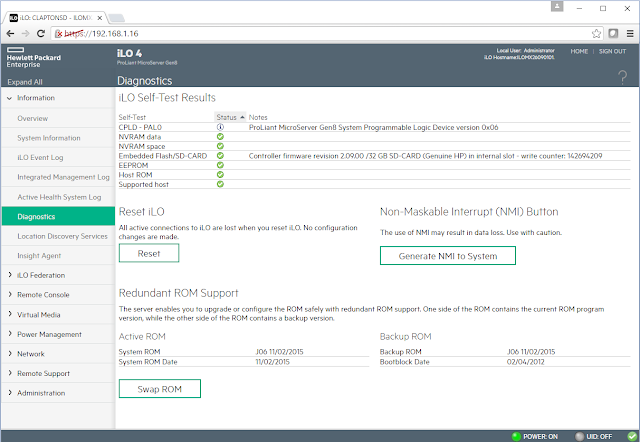Image resolution: width=640 pixels, height=442 pixels.
Task: Expand the Virtual Media section
Action: pyautogui.click(x=10, y=314)
